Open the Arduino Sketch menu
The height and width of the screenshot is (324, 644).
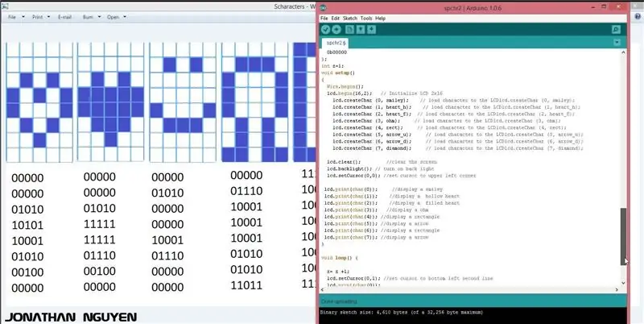350,19
